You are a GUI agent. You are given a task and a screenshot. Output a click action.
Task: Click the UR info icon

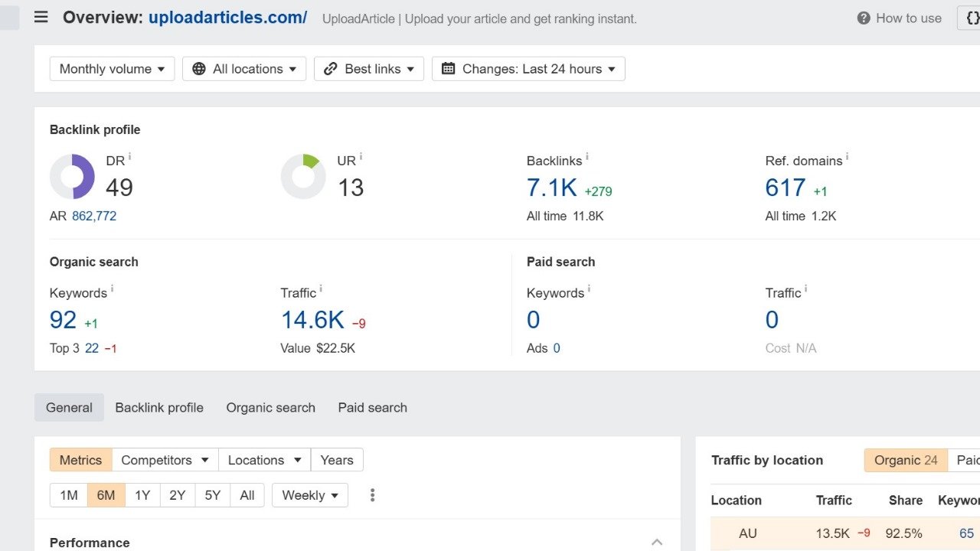(x=361, y=157)
